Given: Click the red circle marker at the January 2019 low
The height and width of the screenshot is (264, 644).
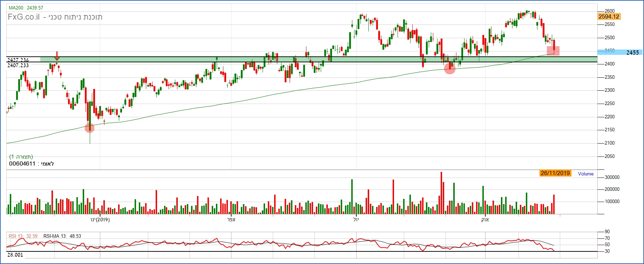Looking at the screenshot, I should click(x=90, y=128).
